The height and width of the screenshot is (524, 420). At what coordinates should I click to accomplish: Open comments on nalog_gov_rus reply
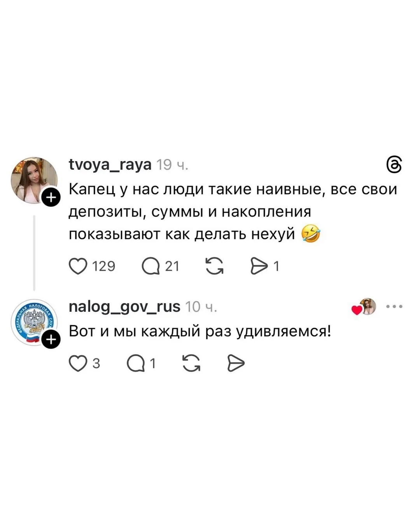pos(136,364)
